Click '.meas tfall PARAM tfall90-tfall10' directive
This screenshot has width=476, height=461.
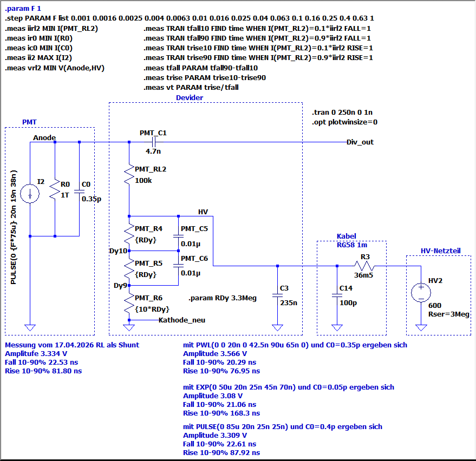(201, 68)
